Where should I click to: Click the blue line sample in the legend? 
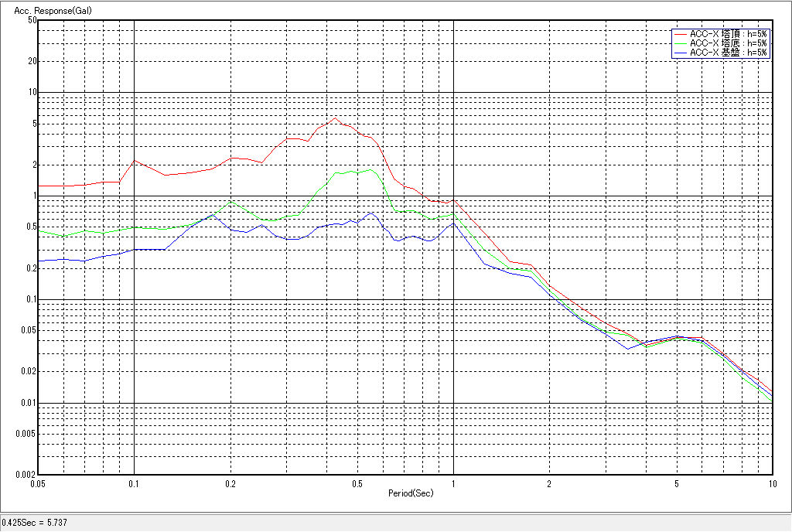[681, 53]
